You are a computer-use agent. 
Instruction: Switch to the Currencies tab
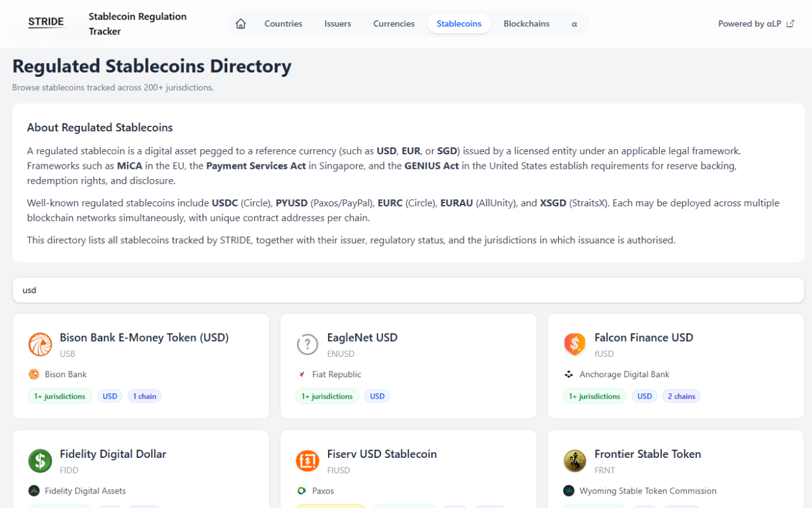pyautogui.click(x=394, y=23)
